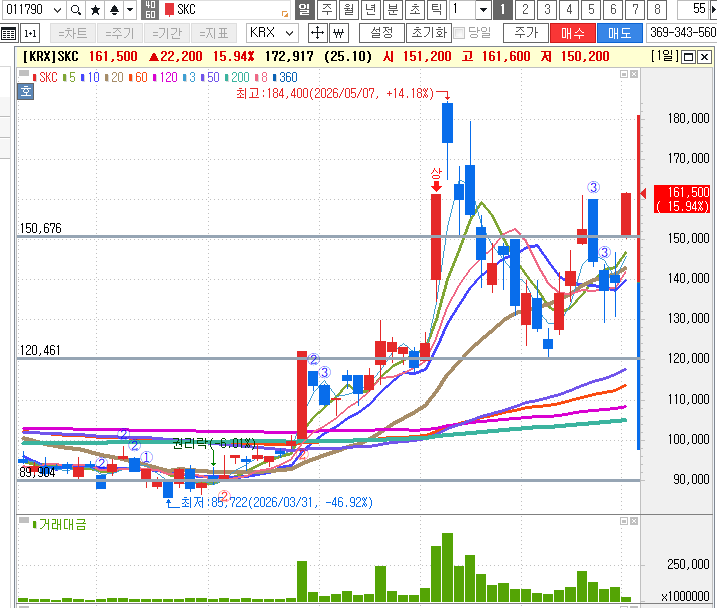Click the 1+1 layout icon
This screenshot has width=717, height=608.
[x=30, y=33]
